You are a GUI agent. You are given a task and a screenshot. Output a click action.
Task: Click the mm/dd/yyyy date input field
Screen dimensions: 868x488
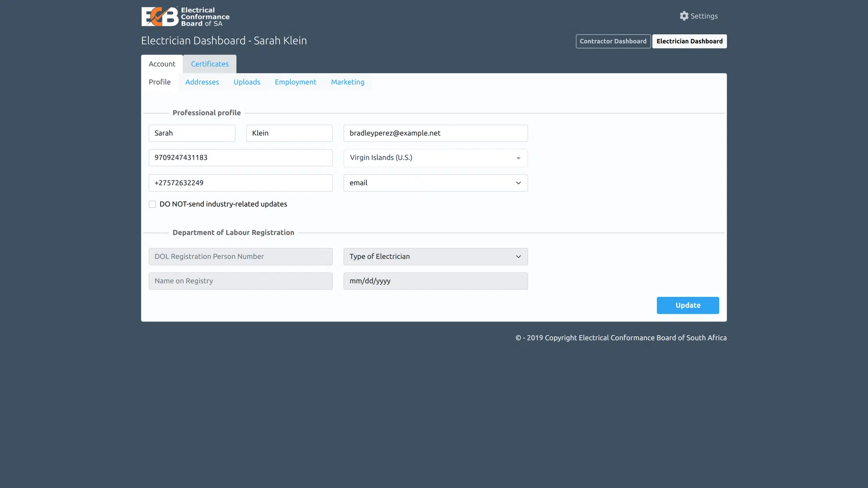(x=435, y=281)
